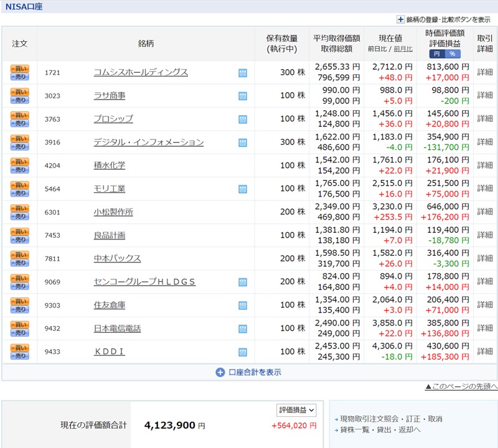The image size is (498, 448).
Task: Open the KDDI stock link
Action: click(109, 352)
